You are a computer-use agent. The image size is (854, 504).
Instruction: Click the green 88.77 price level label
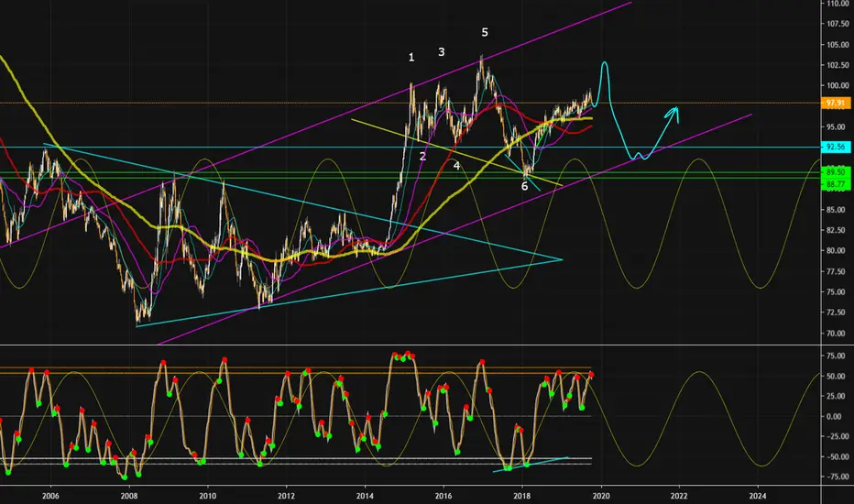point(835,185)
